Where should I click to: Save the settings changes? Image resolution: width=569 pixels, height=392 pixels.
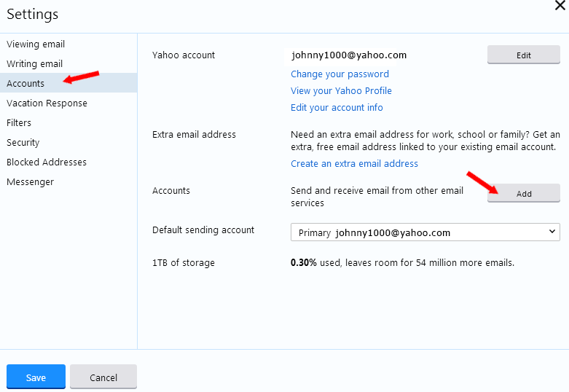tap(36, 377)
